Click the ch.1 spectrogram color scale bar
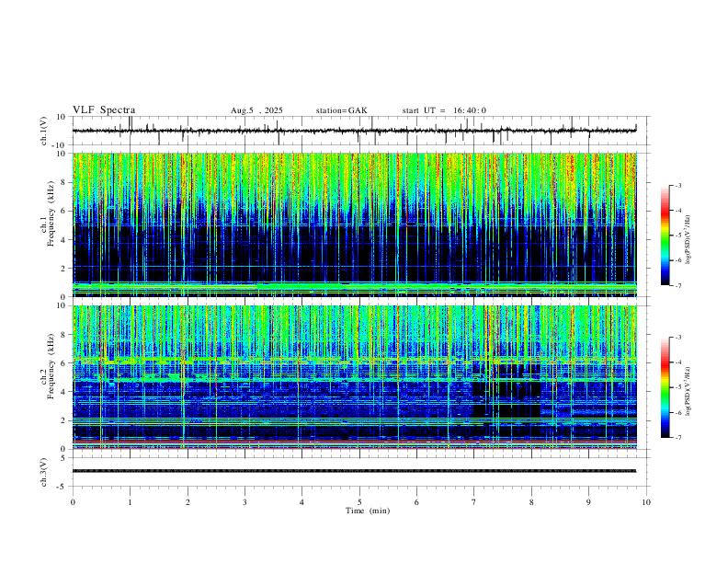Image resolution: width=728 pixels, height=563 pixels. [x=665, y=236]
